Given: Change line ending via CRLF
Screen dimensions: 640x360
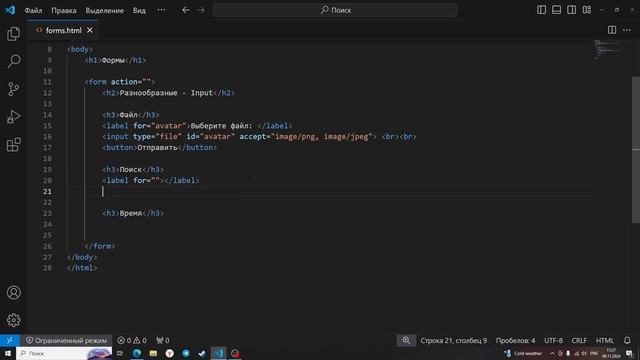Looking at the screenshot, I should tap(579, 340).
